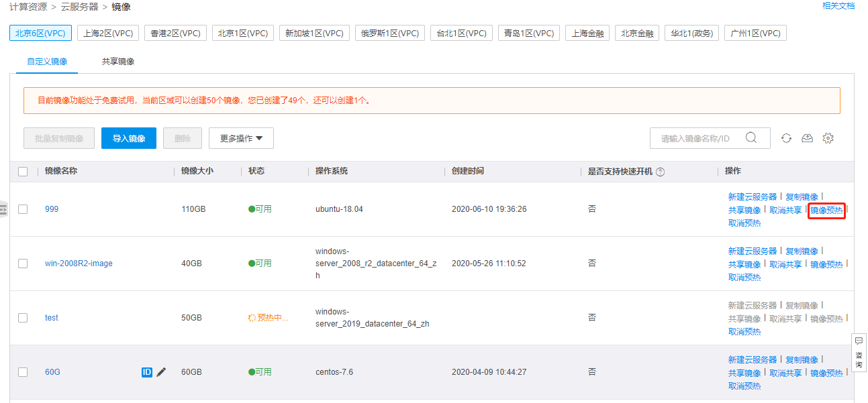
Task: Open the image named test
Action: click(52, 318)
